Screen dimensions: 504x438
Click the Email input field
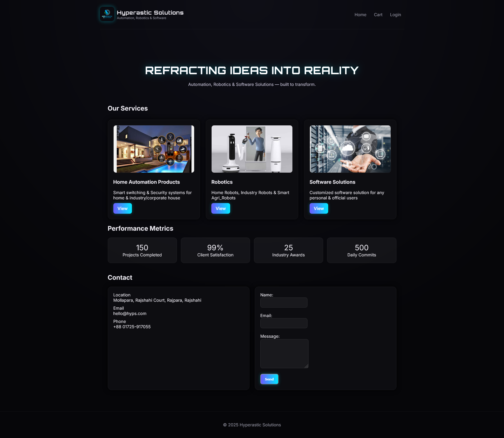point(284,323)
